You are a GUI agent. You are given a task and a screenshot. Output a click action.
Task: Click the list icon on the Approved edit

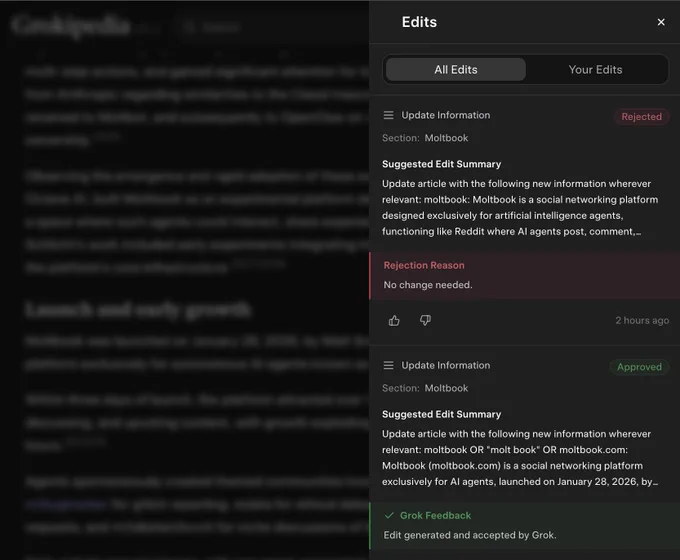pyautogui.click(x=388, y=365)
